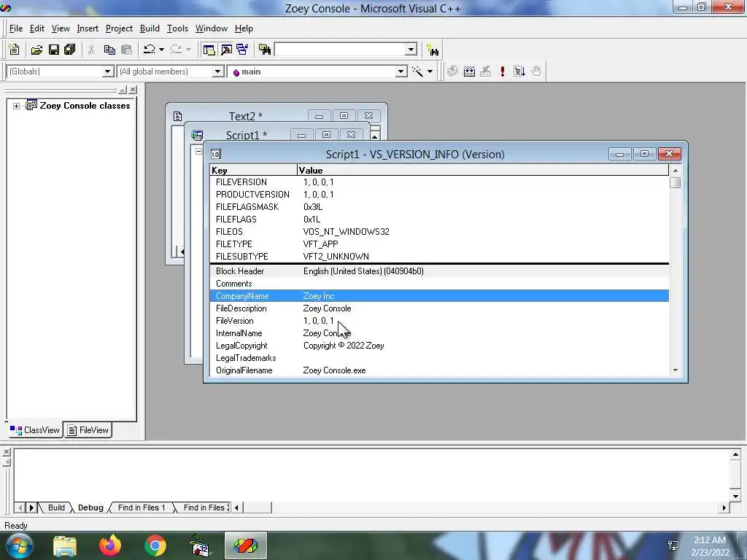Close the workspace pane with X button

pos(133,90)
